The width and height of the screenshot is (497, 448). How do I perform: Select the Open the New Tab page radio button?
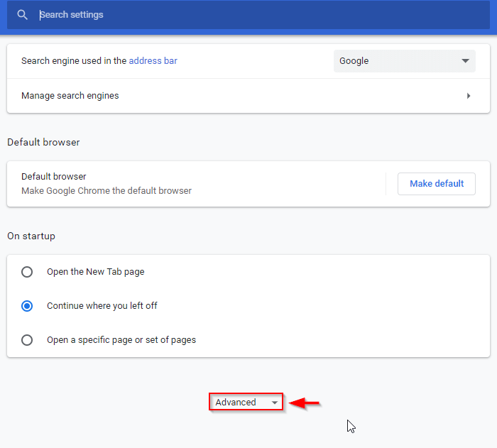[27, 272]
